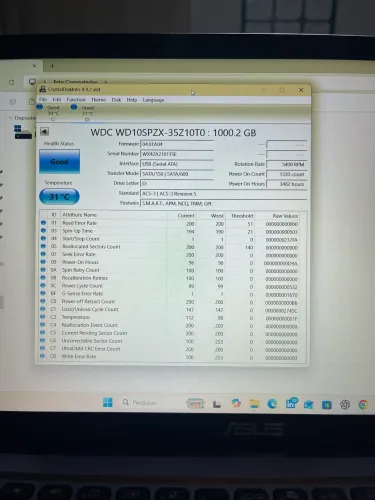Select the G-Sense Error Rate row
Screen dimensions: 375x500
pos(169,294)
